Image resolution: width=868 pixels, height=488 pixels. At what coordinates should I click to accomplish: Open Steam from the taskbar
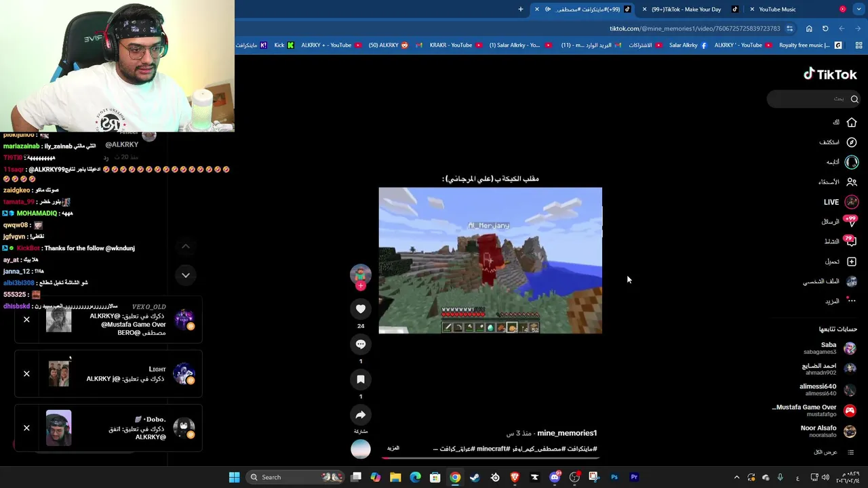475,477
